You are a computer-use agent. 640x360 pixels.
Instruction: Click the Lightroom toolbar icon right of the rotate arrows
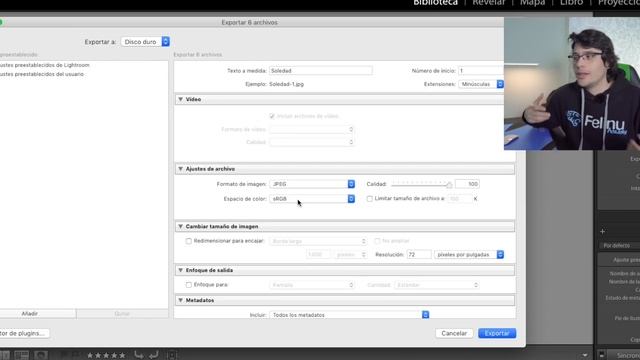[171, 355]
